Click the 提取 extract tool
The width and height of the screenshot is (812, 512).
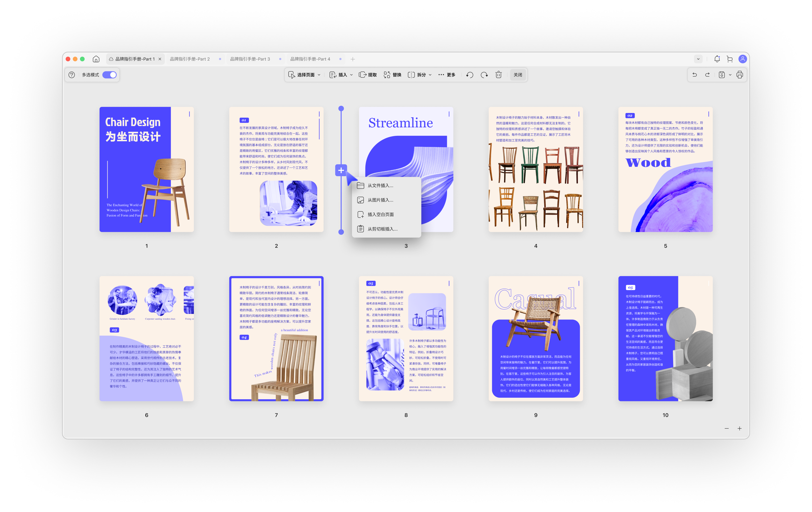[368, 75]
